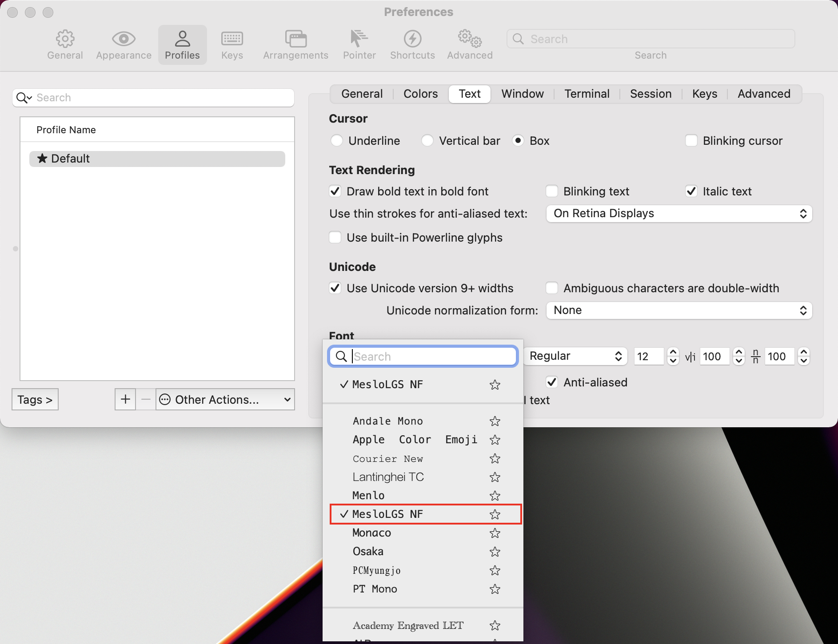
Task: Toggle Use Unicode version 9+ widths
Action: coord(335,288)
